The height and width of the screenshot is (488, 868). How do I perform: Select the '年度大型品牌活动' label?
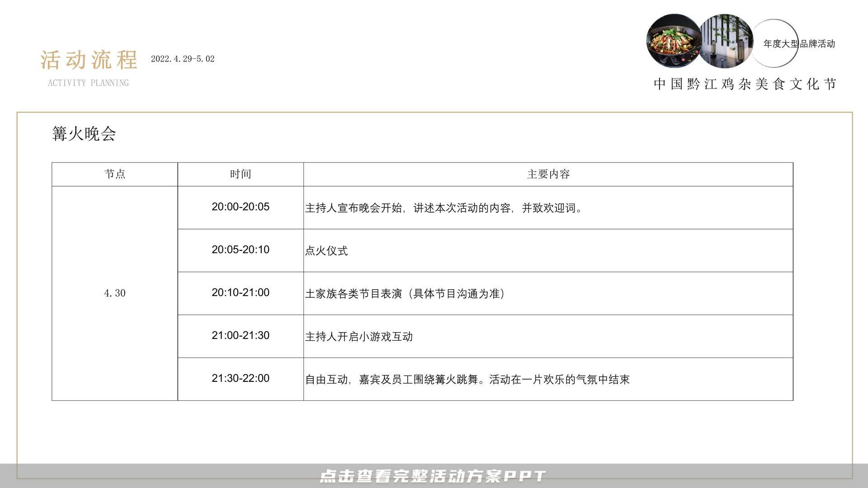[799, 44]
